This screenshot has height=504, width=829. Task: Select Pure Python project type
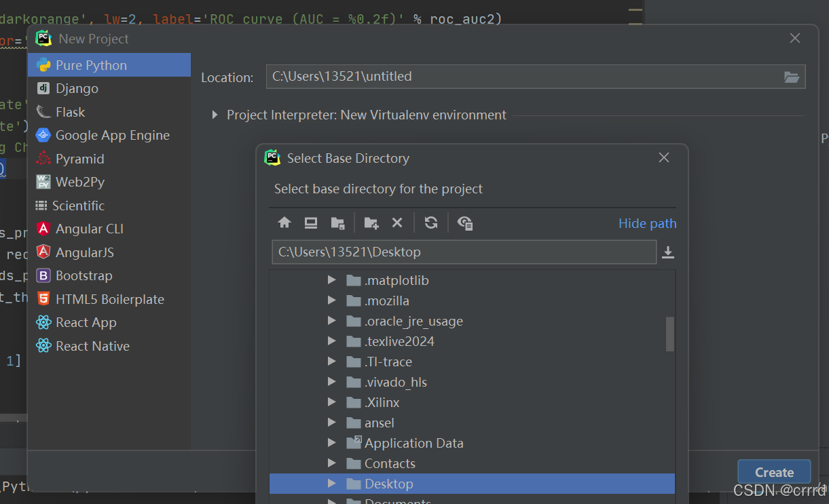click(x=109, y=65)
